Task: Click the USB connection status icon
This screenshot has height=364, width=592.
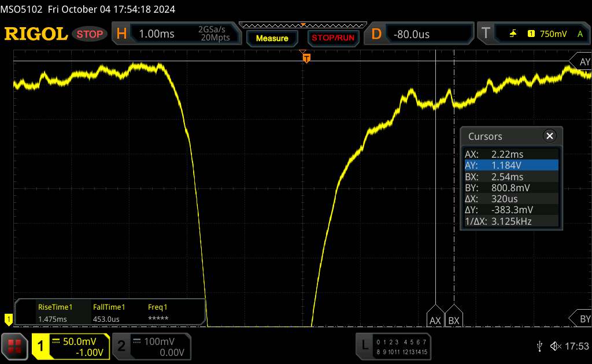Action: 539,346
